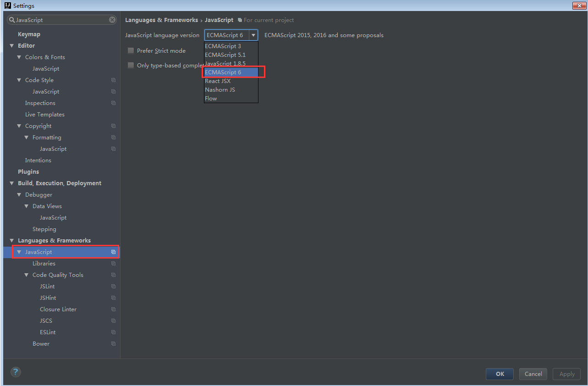Collapse the Languages & Frameworks section
This screenshot has width=588, height=386.
(x=12, y=241)
